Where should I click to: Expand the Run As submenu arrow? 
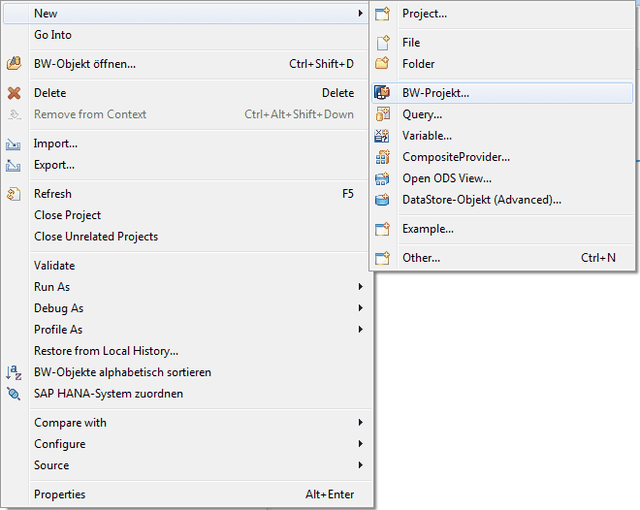click(x=360, y=287)
